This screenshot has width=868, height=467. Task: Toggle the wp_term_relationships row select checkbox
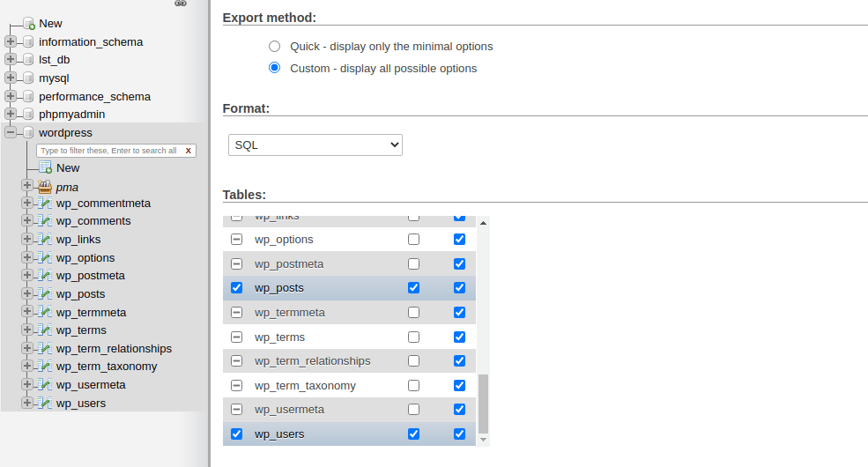(236, 360)
